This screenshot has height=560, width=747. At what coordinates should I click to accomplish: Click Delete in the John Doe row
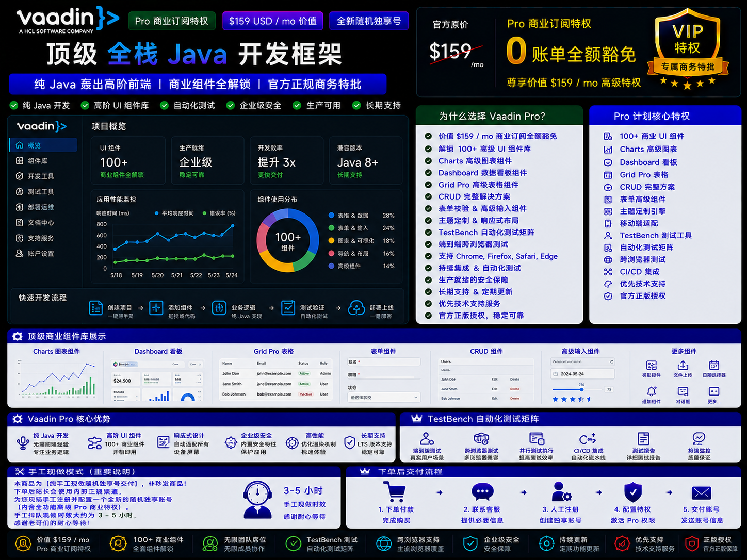(x=514, y=379)
